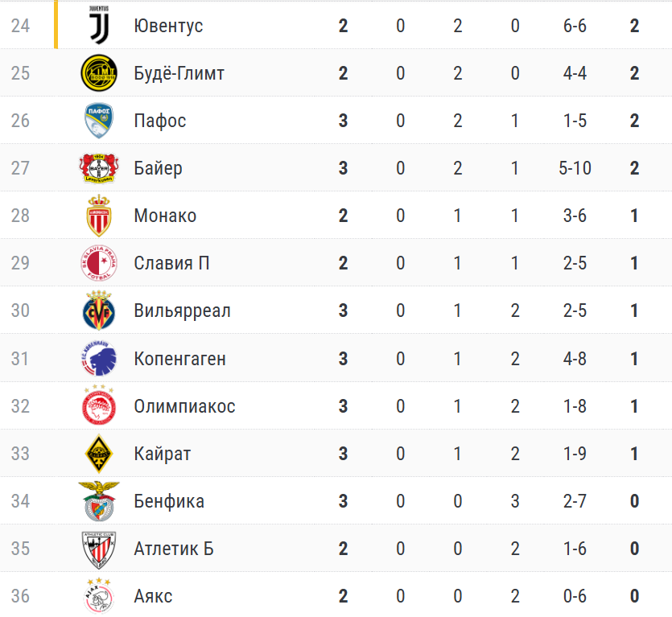Click the Olympiacos red crest
This screenshot has height=617, width=672.
coord(99,406)
